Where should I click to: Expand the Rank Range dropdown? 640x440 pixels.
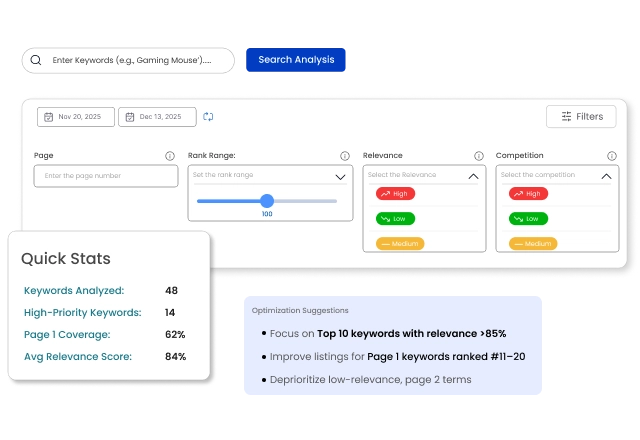[340, 176]
